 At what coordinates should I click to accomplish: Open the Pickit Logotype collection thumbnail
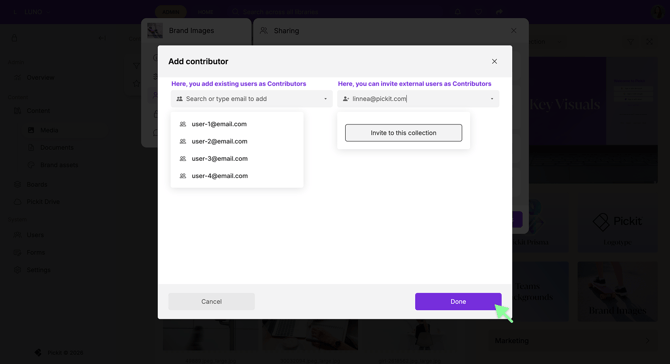(x=617, y=223)
